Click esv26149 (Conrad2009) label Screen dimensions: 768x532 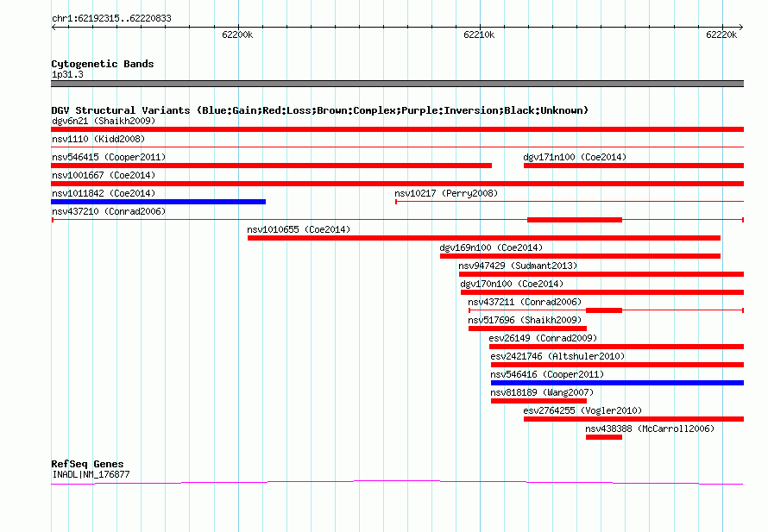543,338
